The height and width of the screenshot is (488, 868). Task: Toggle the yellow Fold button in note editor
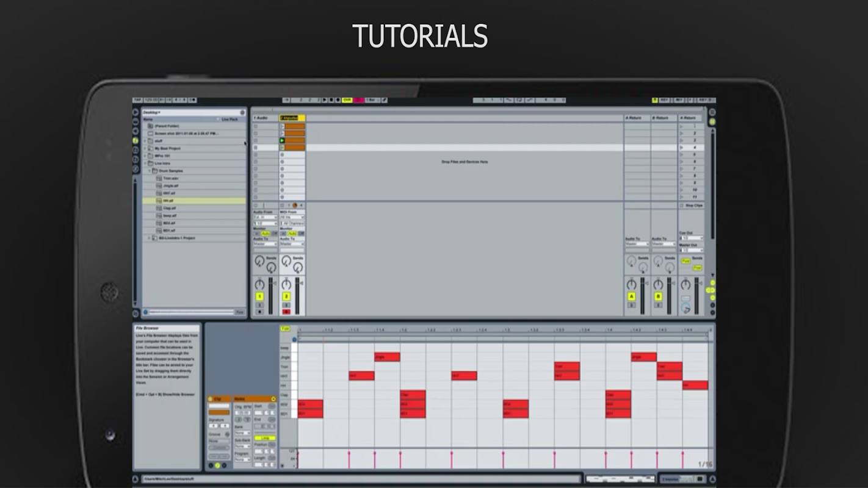(285, 329)
